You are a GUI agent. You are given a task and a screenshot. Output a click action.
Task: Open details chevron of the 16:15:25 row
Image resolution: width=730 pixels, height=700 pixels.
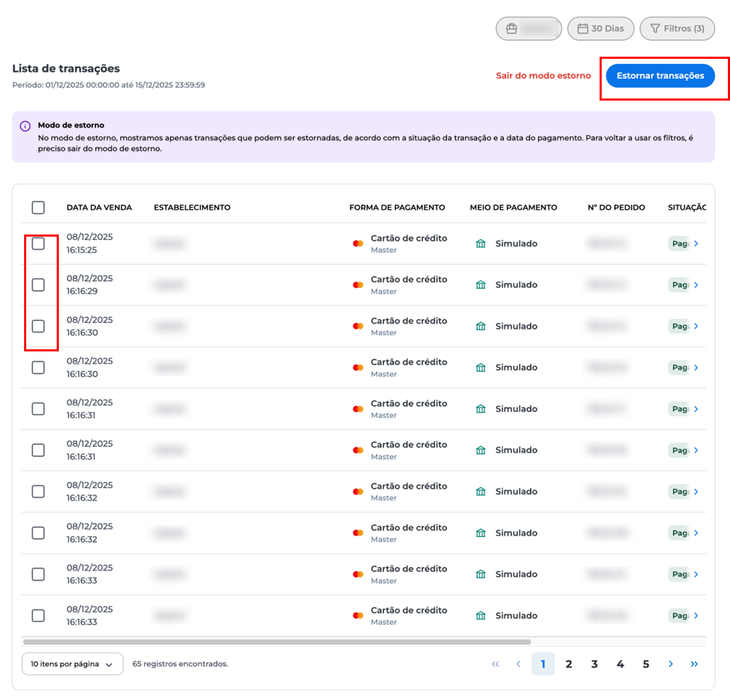[x=696, y=244]
